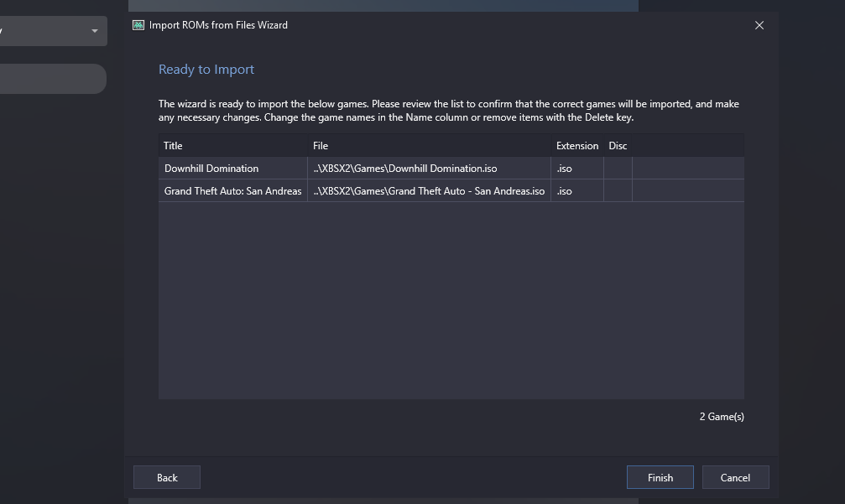Click the Finish button

point(660,478)
